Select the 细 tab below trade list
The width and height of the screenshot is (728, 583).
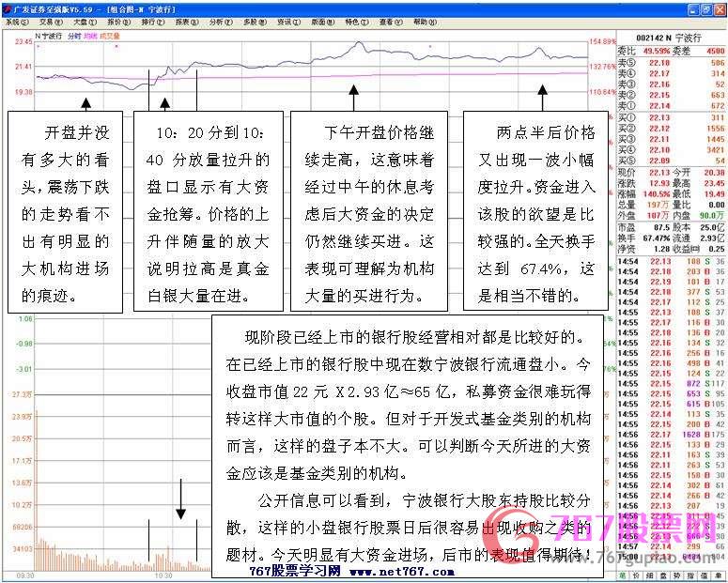[x=649, y=575]
